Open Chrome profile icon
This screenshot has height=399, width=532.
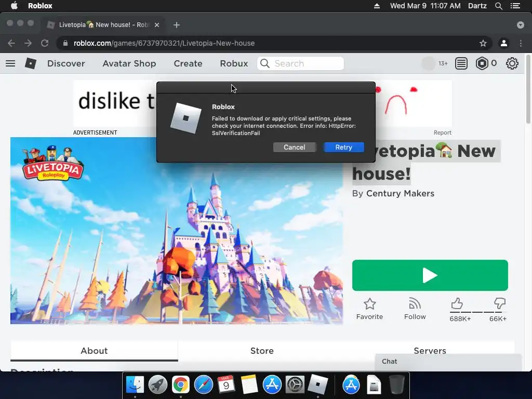coord(504,43)
